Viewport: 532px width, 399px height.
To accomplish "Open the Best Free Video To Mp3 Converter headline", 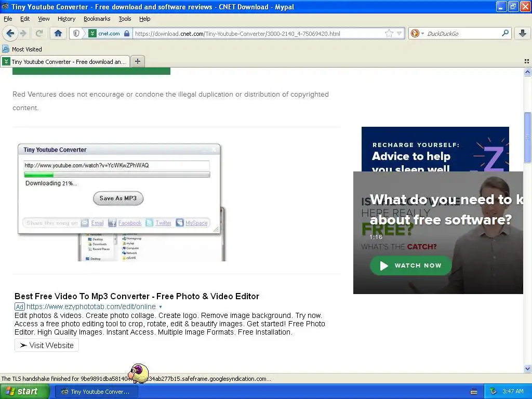I will coord(137,296).
